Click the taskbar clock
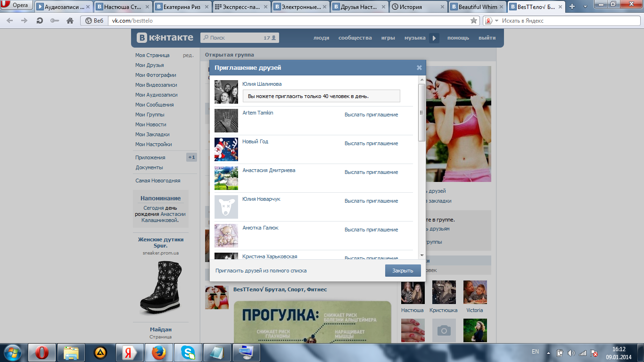Screen dimensions: 644x362 point(619,353)
